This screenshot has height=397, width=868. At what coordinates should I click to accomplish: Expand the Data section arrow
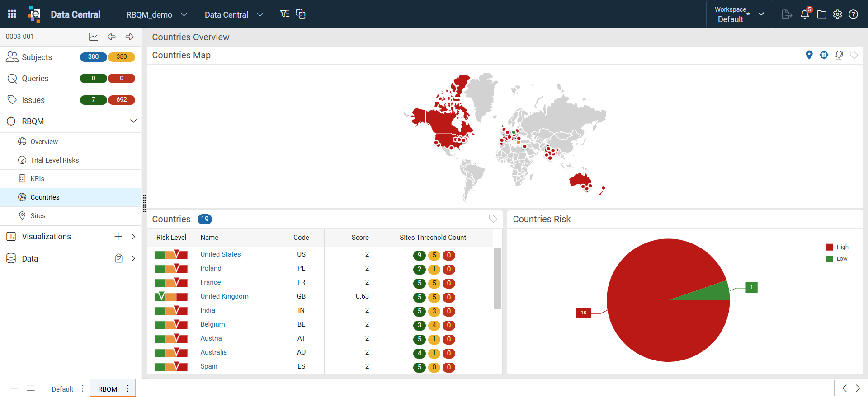133,258
